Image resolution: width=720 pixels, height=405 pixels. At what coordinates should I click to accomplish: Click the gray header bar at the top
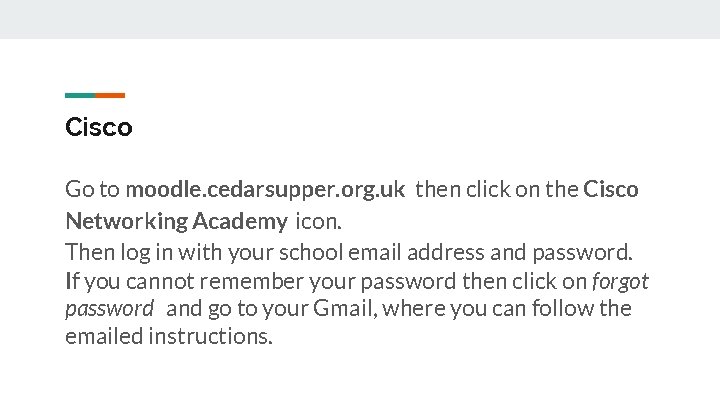pos(360,19)
